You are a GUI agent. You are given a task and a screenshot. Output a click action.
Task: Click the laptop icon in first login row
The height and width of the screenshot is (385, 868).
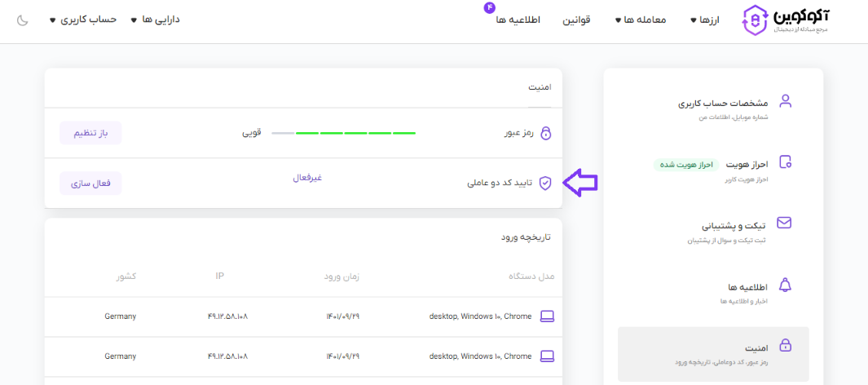(x=547, y=316)
